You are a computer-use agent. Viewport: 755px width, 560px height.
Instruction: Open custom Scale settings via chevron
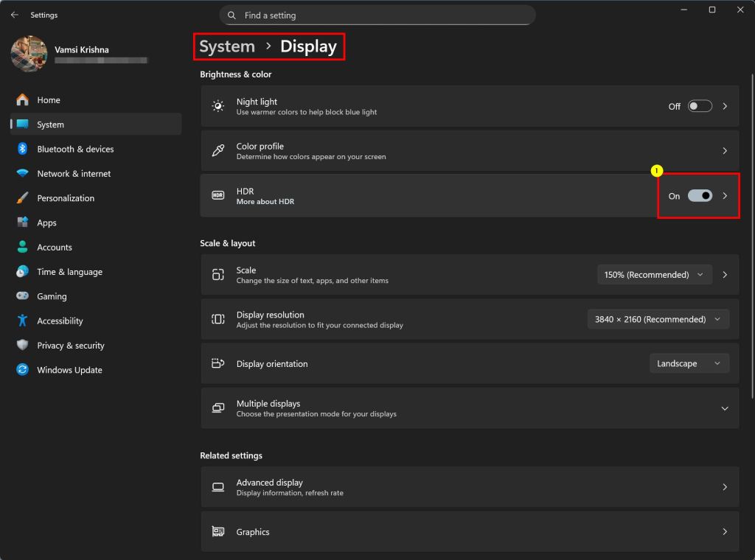[x=724, y=274]
